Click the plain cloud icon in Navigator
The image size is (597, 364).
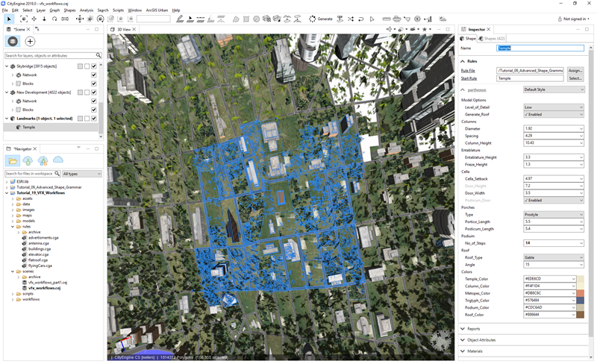[58, 160]
